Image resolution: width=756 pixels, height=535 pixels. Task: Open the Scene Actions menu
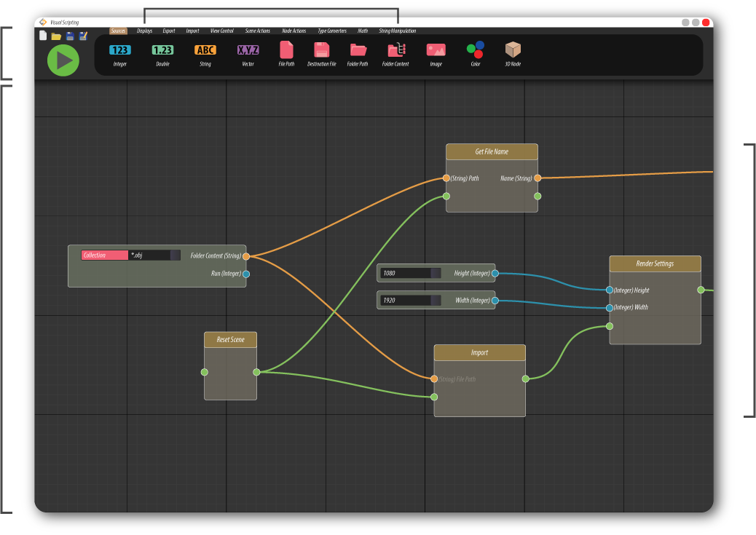coord(256,31)
